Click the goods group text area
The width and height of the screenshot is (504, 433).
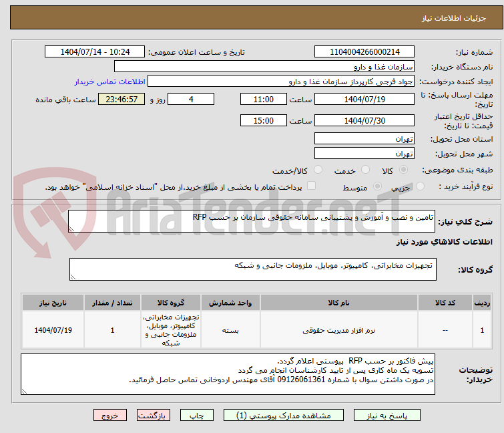[253, 269]
